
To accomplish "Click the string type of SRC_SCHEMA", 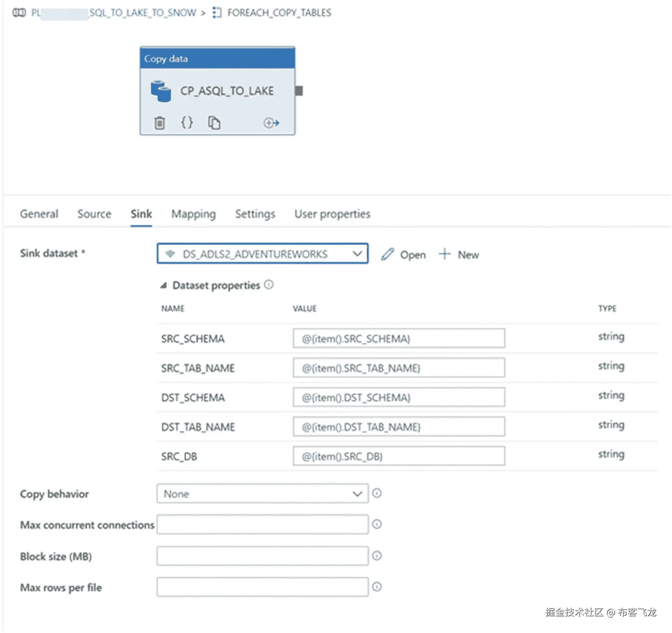I will 611,337.
